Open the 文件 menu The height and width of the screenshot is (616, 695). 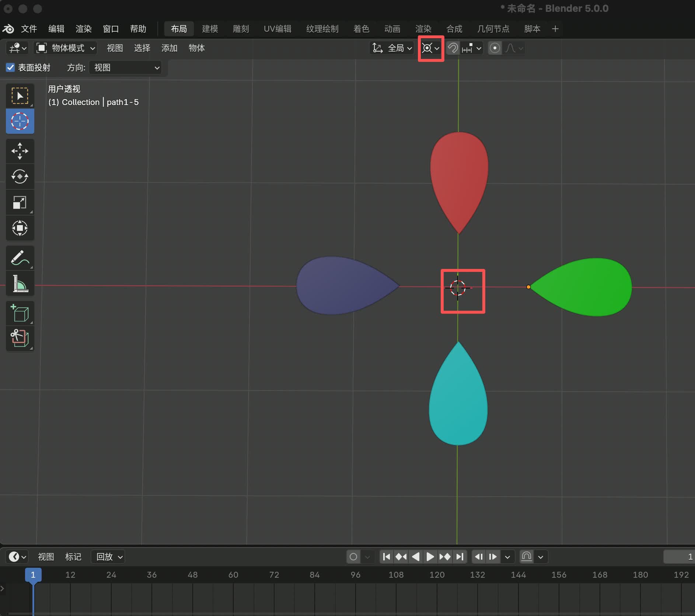[x=29, y=29]
